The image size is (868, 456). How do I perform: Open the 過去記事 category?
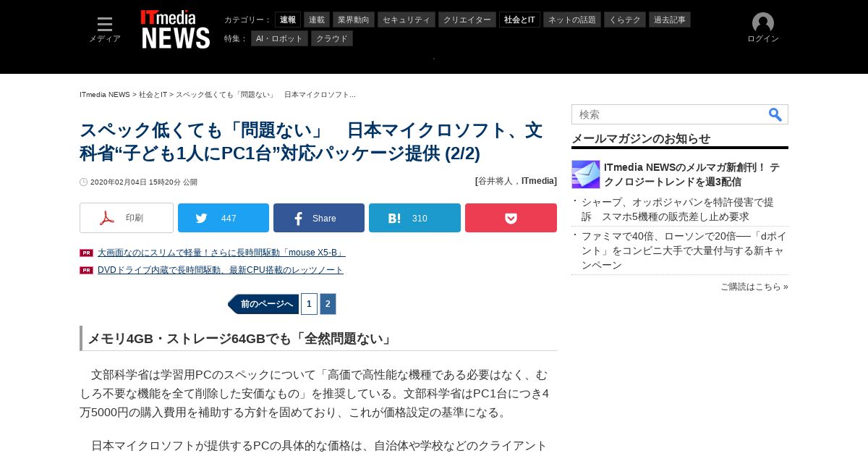click(x=670, y=20)
